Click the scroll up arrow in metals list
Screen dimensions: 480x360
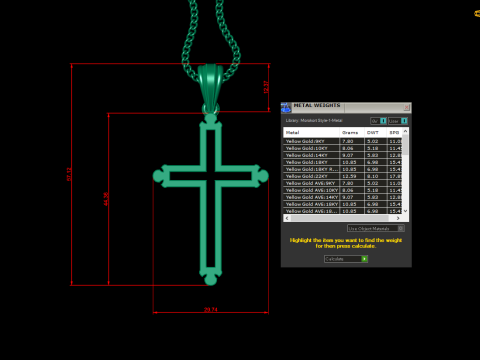coord(405,131)
